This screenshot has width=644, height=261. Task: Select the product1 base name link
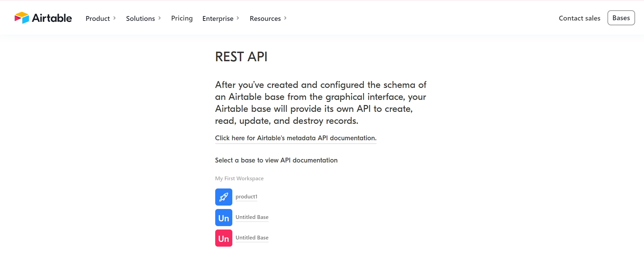(x=246, y=197)
